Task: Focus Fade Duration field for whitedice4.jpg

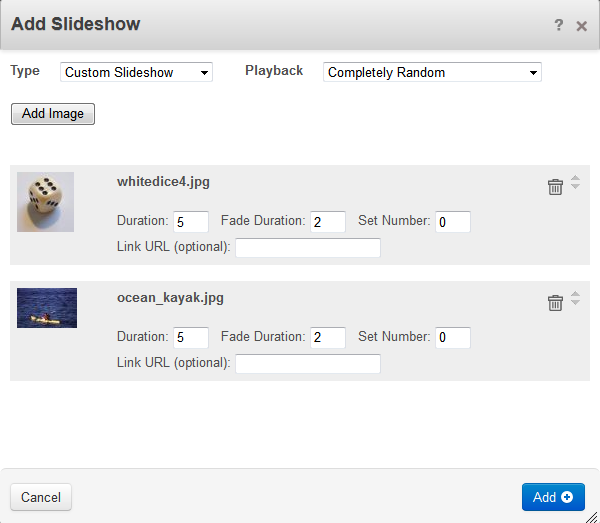Action: point(328,222)
